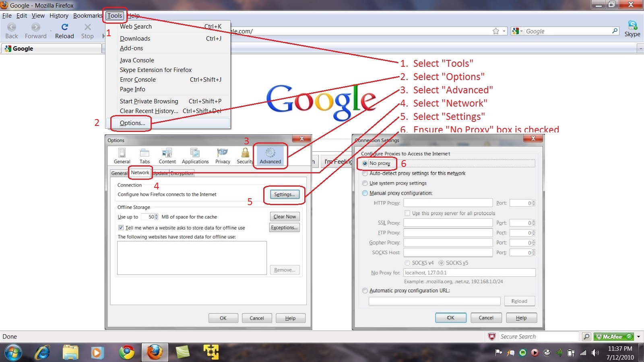
Task: Click the Forward navigation arrow icon
Action: (36, 27)
